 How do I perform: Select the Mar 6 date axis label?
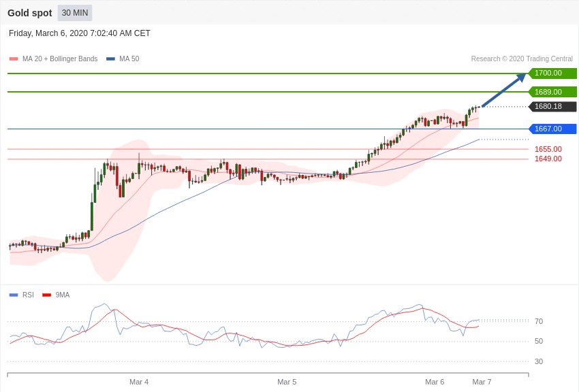point(435,382)
